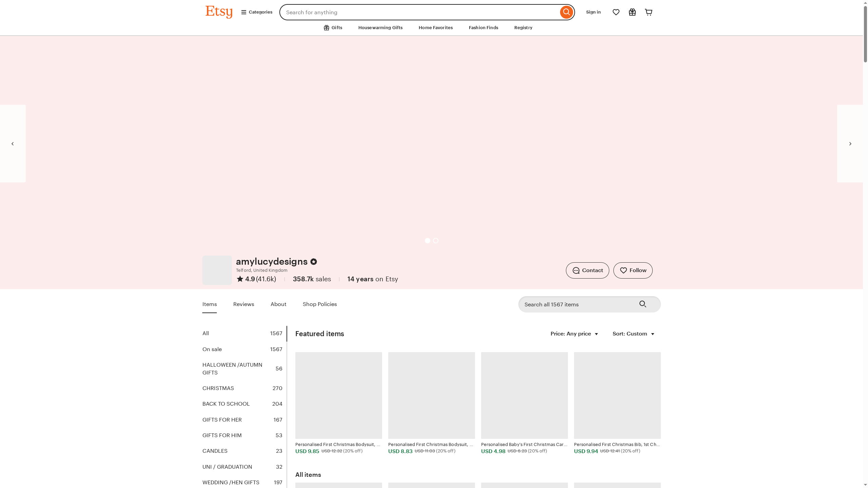The width and height of the screenshot is (868, 488).
Task: Open the Personalised First Christmas Bib listing
Action: pyautogui.click(x=617, y=395)
